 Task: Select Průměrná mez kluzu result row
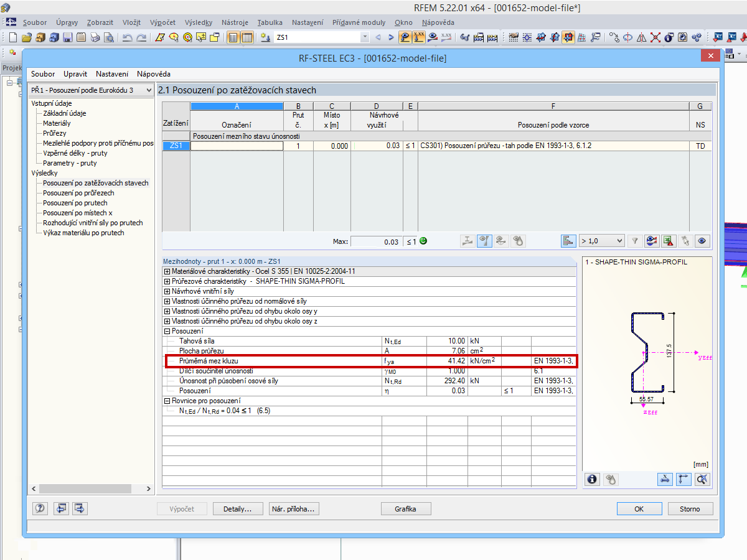click(x=370, y=361)
